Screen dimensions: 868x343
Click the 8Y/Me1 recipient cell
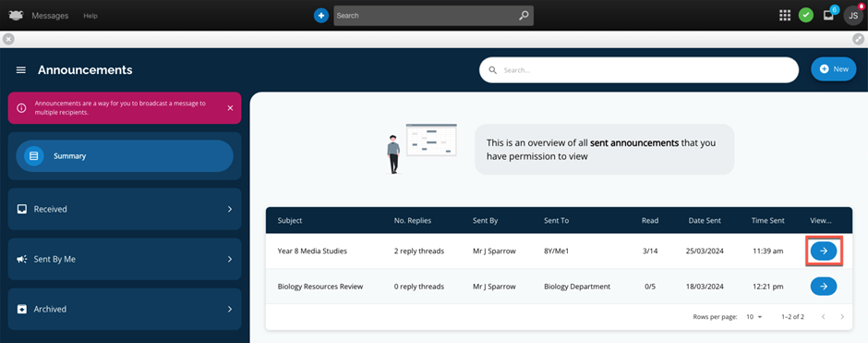coord(556,251)
